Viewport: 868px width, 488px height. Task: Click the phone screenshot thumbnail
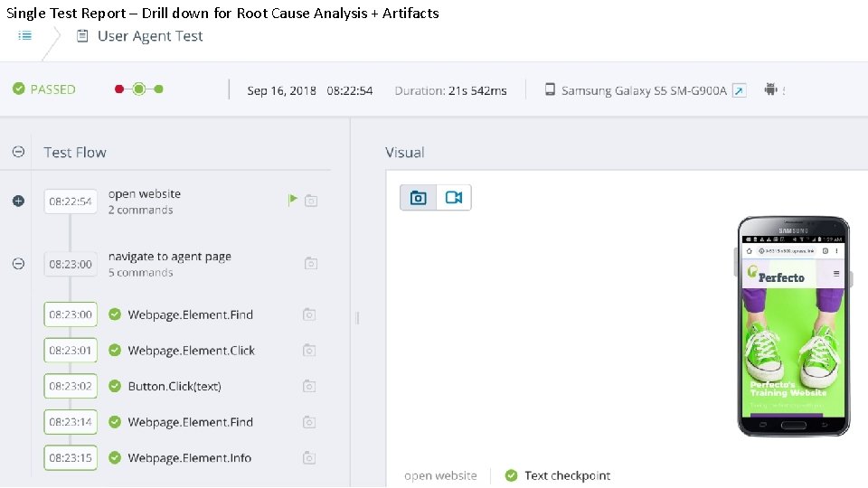(793, 325)
